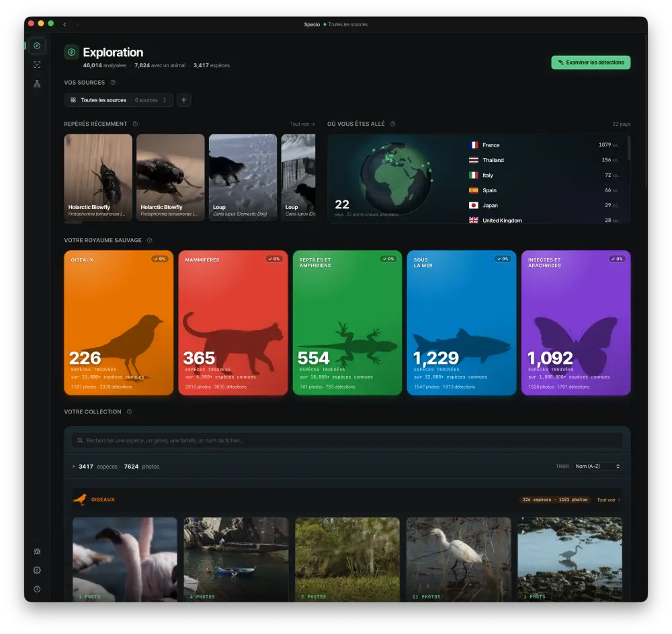Show info for Vos Sources section

tap(113, 82)
